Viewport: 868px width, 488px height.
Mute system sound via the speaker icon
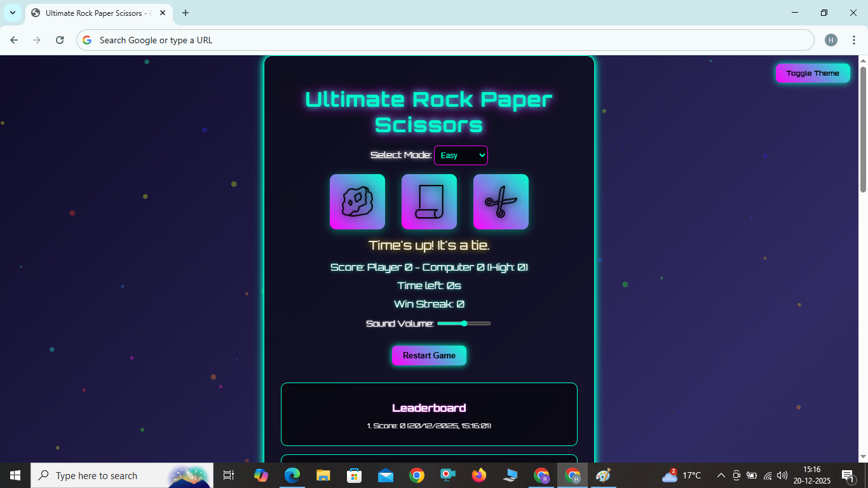click(781, 475)
